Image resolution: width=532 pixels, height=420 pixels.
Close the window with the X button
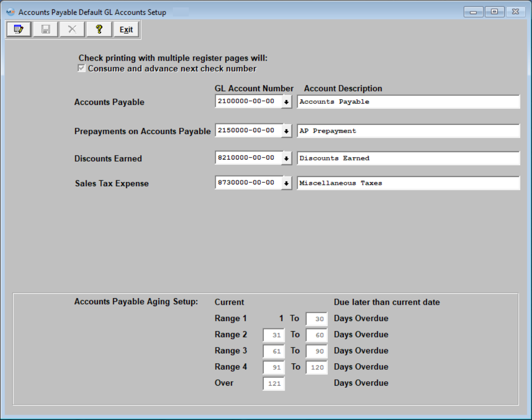(516, 12)
